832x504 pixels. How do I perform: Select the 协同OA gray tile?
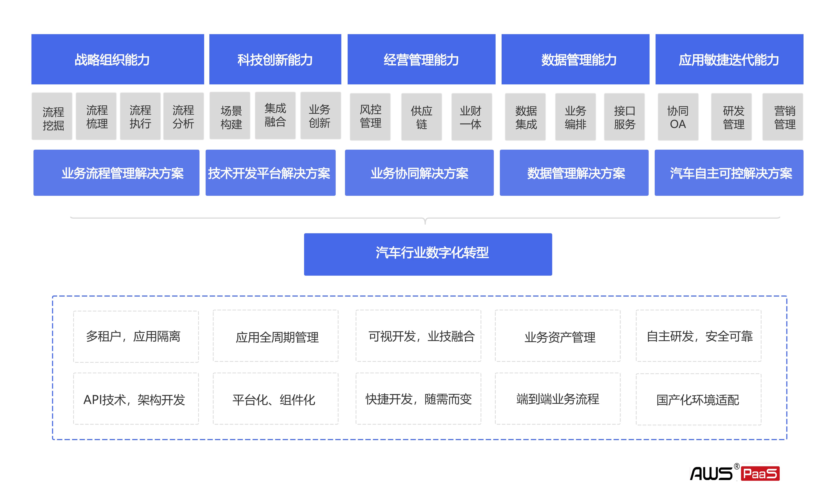tap(678, 117)
